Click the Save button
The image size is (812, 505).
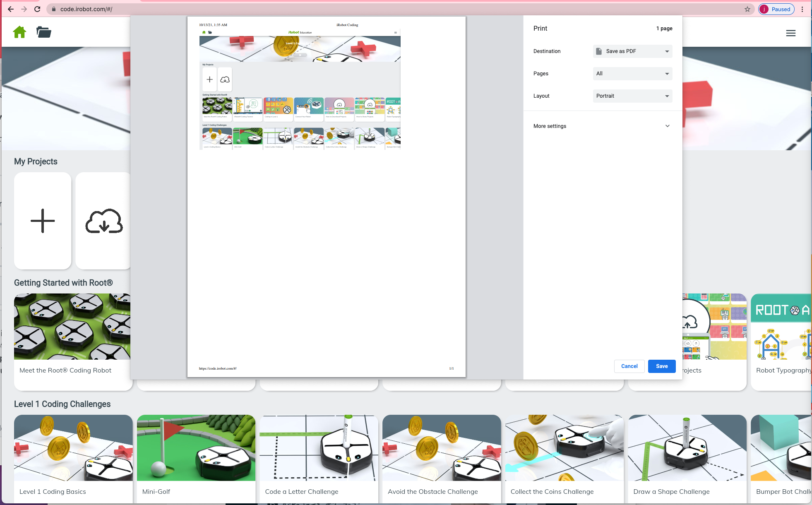coord(661,366)
